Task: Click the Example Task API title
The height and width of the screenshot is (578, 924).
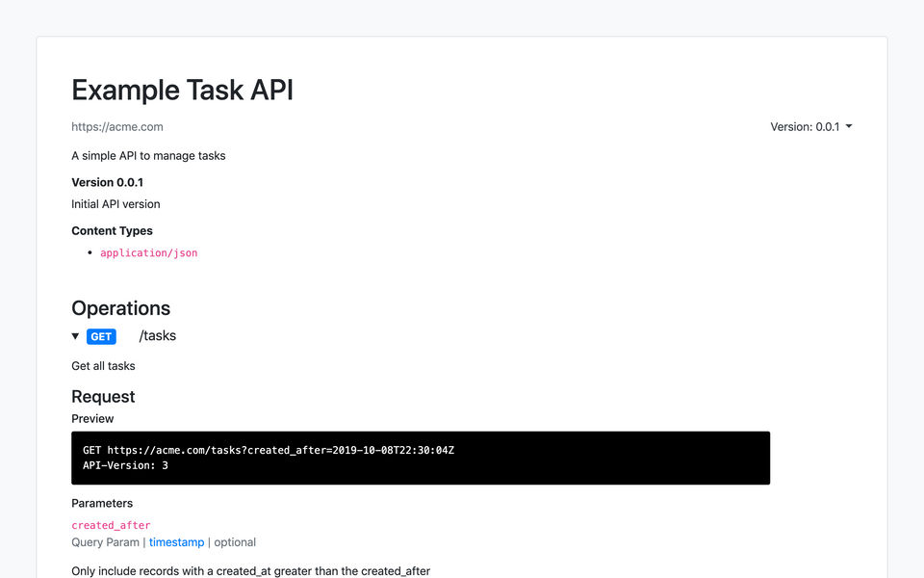Action: coord(182,91)
